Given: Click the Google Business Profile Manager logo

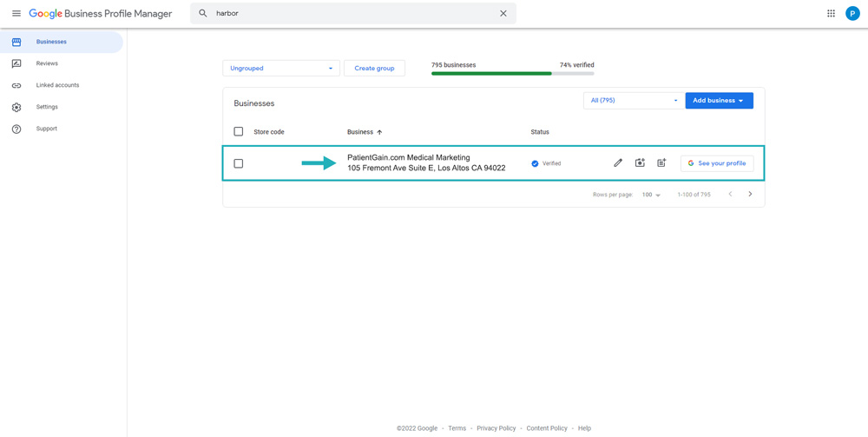Looking at the screenshot, I should pyautogui.click(x=100, y=13).
